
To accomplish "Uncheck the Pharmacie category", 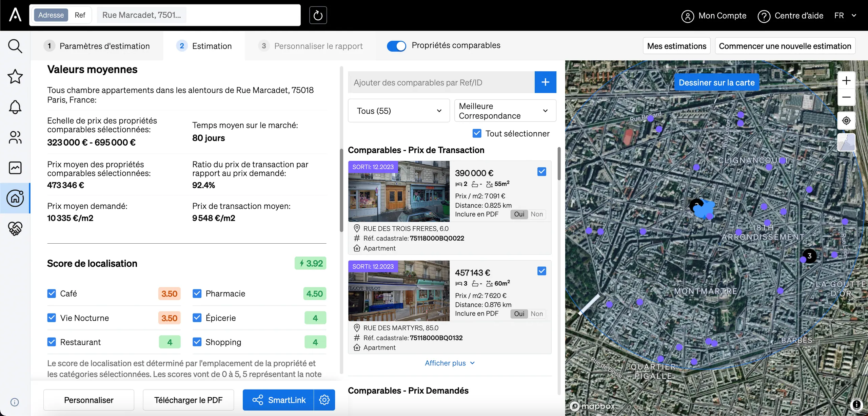I will [197, 294].
